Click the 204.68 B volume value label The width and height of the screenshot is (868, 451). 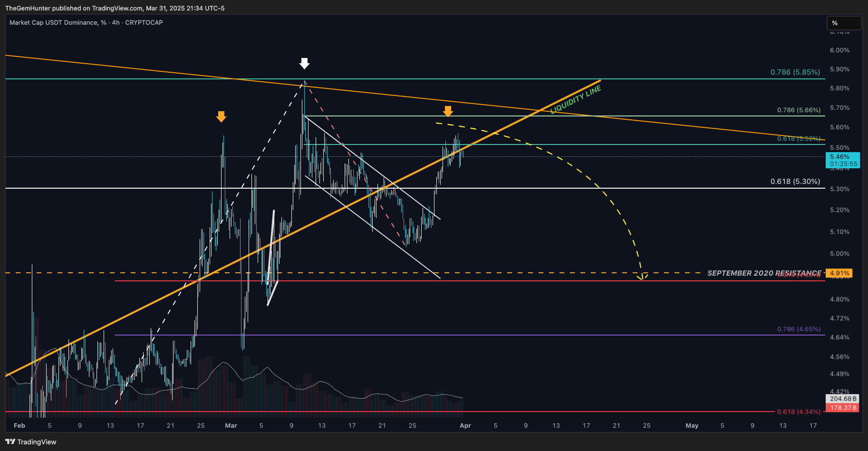(x=843, y=399)
